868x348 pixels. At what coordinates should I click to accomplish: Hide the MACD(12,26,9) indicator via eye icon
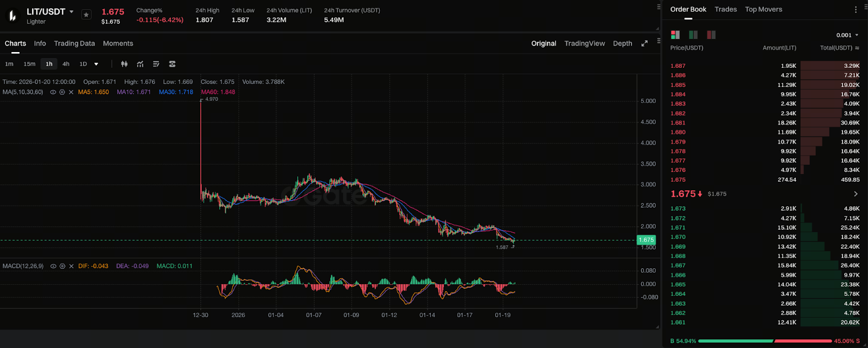pos(53,266)
